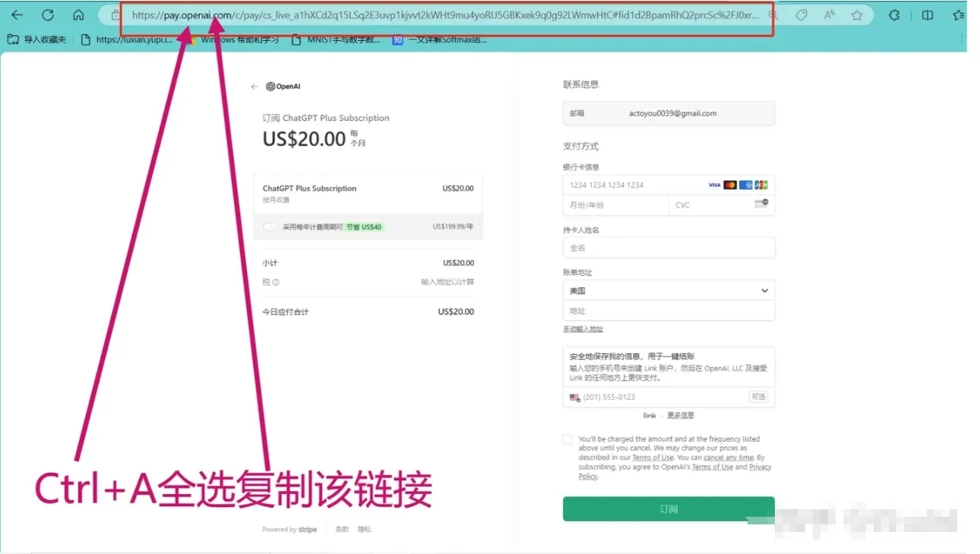Open the 更多信息 link
This screenshot has height=554, width=980.
click(681, 416)
